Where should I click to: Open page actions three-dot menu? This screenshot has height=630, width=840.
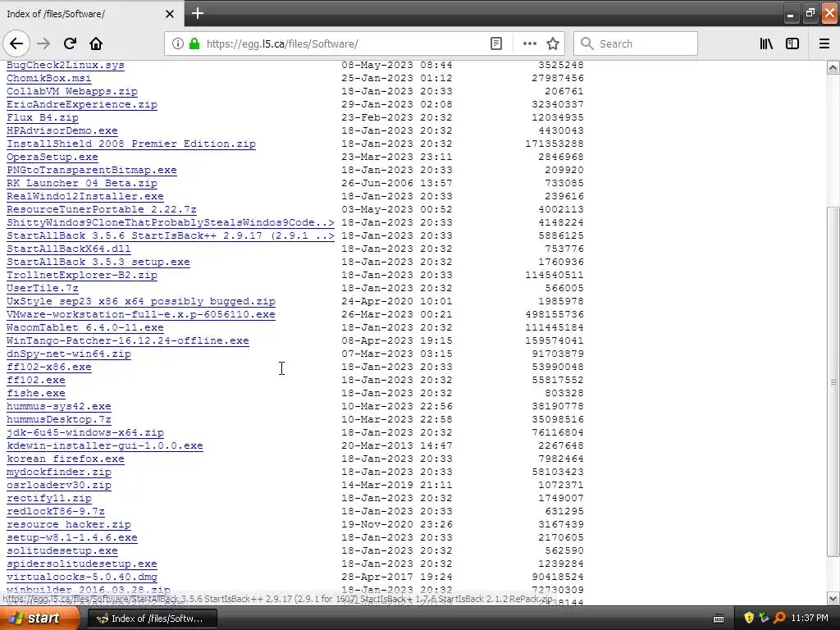click(529, 44)
